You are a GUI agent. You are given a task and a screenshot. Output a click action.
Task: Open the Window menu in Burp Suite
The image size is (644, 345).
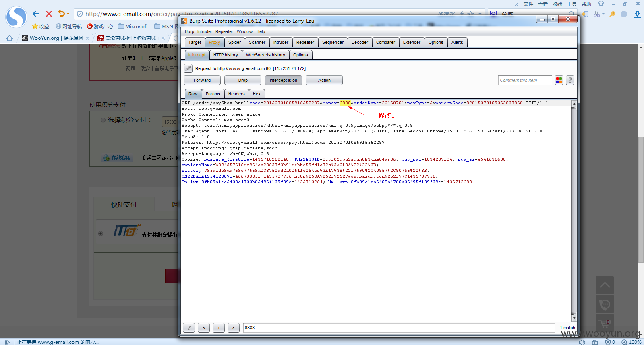click(244, 31)
